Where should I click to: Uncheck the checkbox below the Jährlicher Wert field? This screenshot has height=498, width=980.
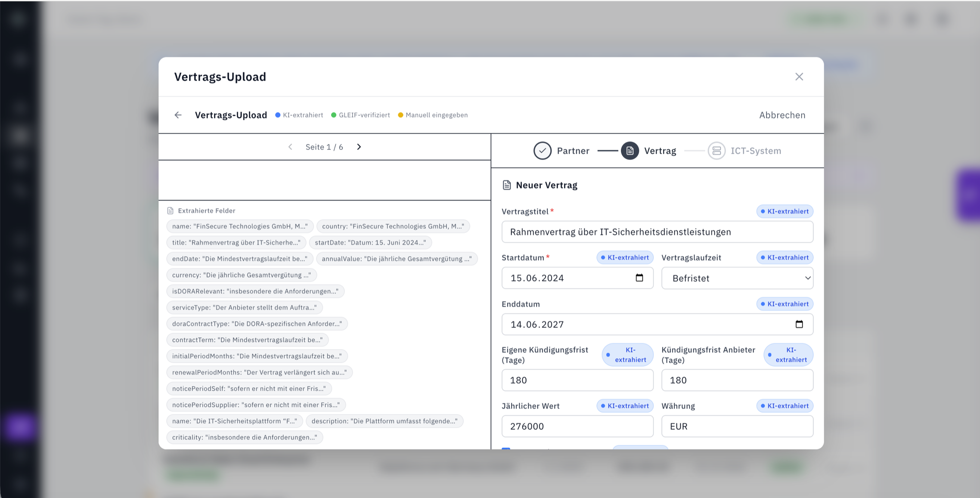pyautogui.click(x=506, y=451)
